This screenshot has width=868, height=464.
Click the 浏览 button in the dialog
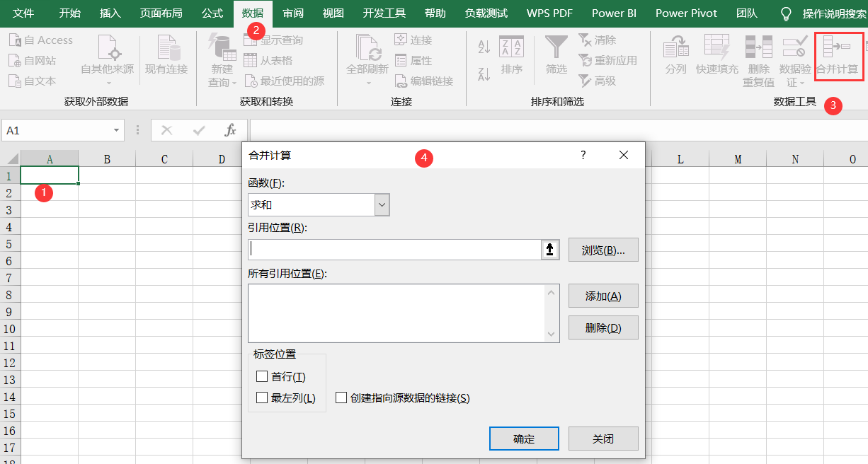pyautogui.click(x=603, y=250)
